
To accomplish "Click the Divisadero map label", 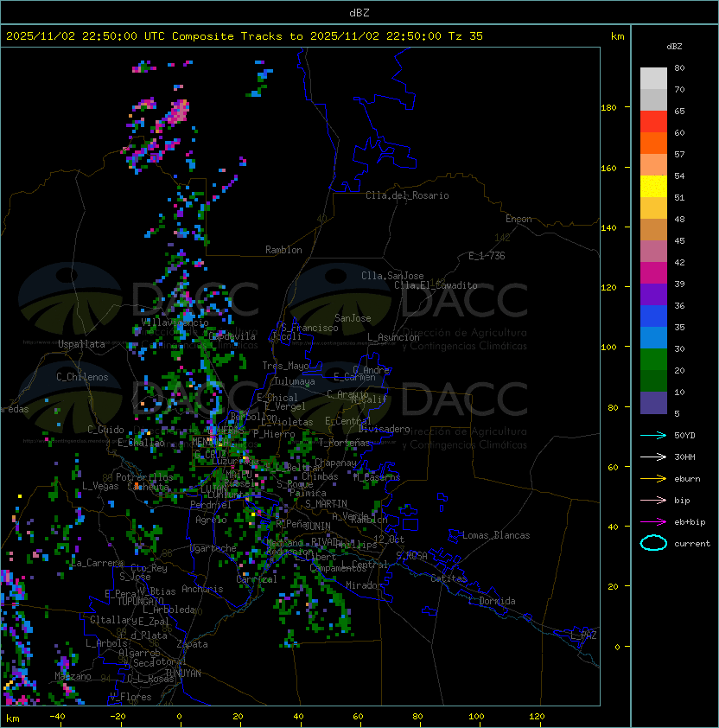I will 384,429.
